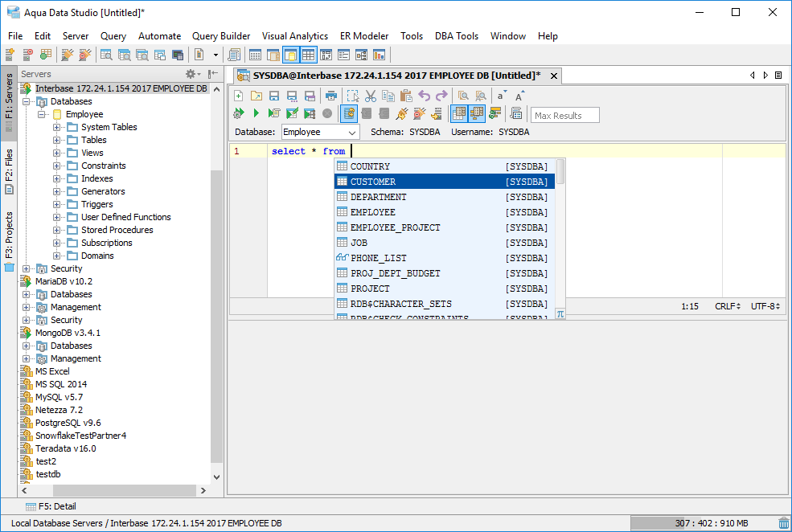The height and width of the screenshot is (532, 792).
Task: Click the collapse-panel icon in Servers header
Action: click(x=213, y=74)
